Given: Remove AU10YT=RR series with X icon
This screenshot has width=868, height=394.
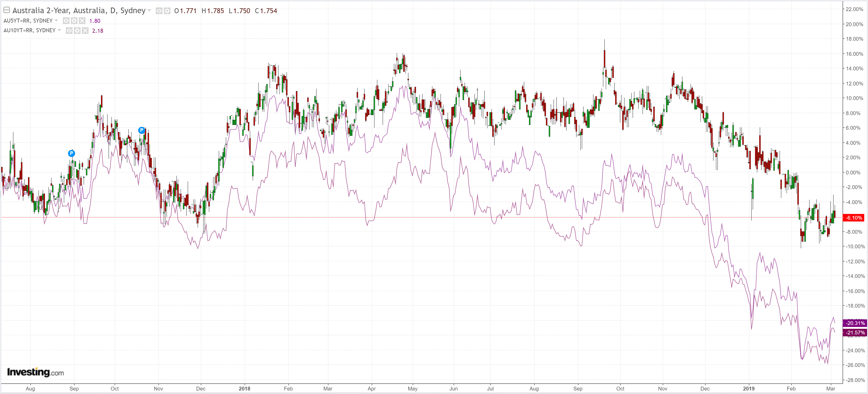Looking at the screenshot, I should click(85, 31).
